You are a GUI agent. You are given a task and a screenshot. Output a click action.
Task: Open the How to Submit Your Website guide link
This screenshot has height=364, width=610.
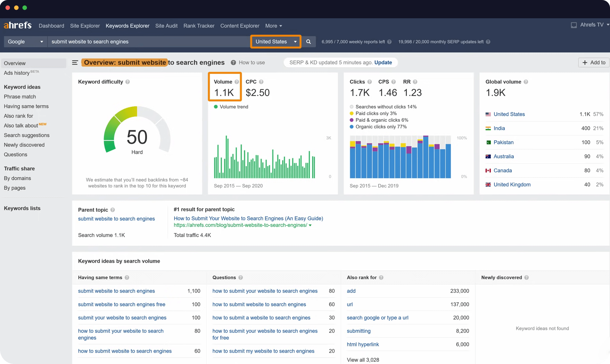click(x=248, y=218)
